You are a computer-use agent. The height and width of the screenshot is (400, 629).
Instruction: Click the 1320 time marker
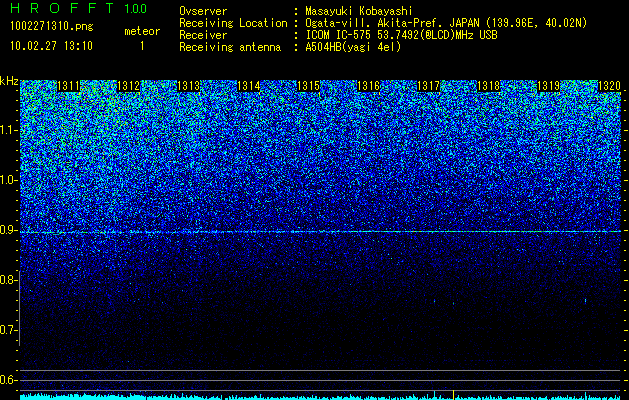point(609,86)
